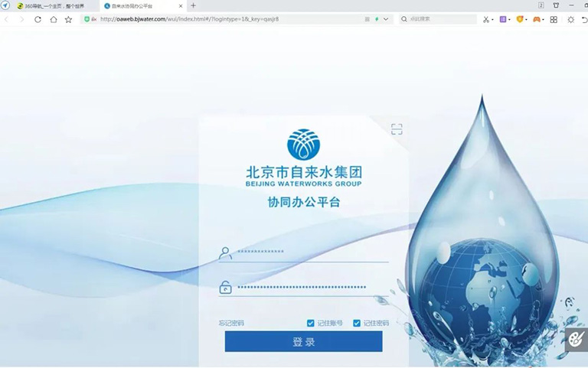
Task: Open the browser skin shirt icon
Action: (x=556, y=5)
